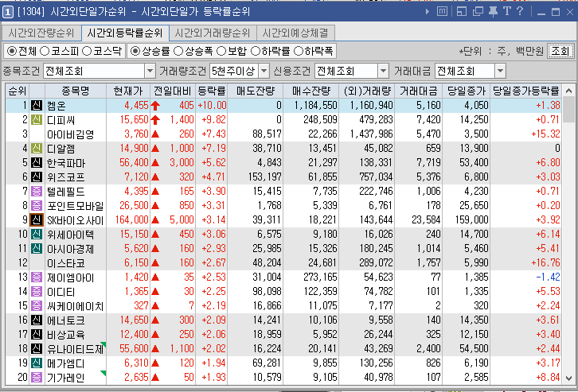The width and height of the screenshot is (578, 392).
Task: Click stock name 유나이티드제
Action: point(76,349)
